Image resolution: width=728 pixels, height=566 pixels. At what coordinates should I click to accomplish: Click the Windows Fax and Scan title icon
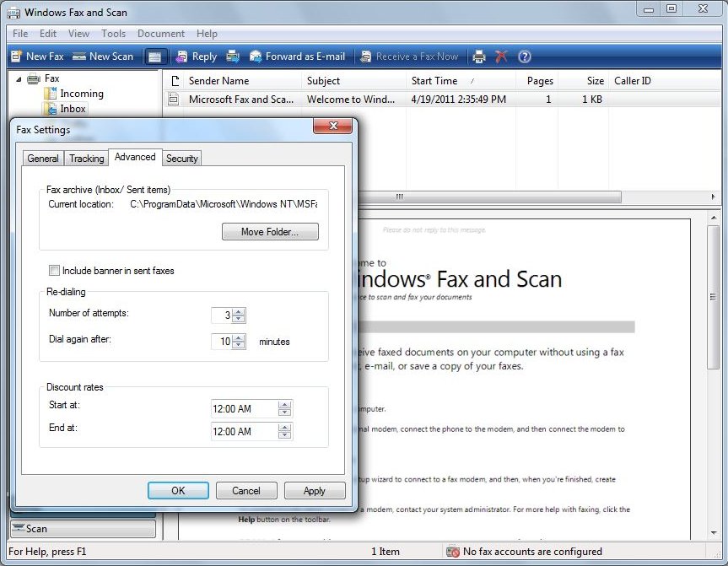coord(13,13)
